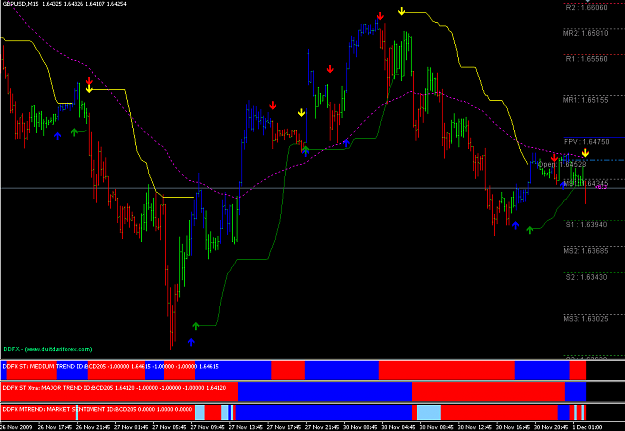Click the 30 Nov 16:45 time label
This screenshot has height=431, width=625.
(514, 427)
